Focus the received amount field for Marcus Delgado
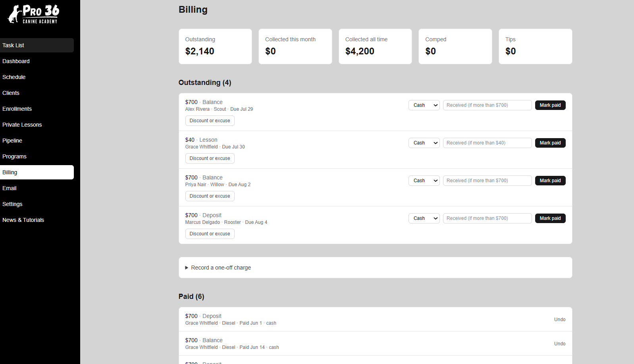Viewport: 634px width, 364px height. 488,218
